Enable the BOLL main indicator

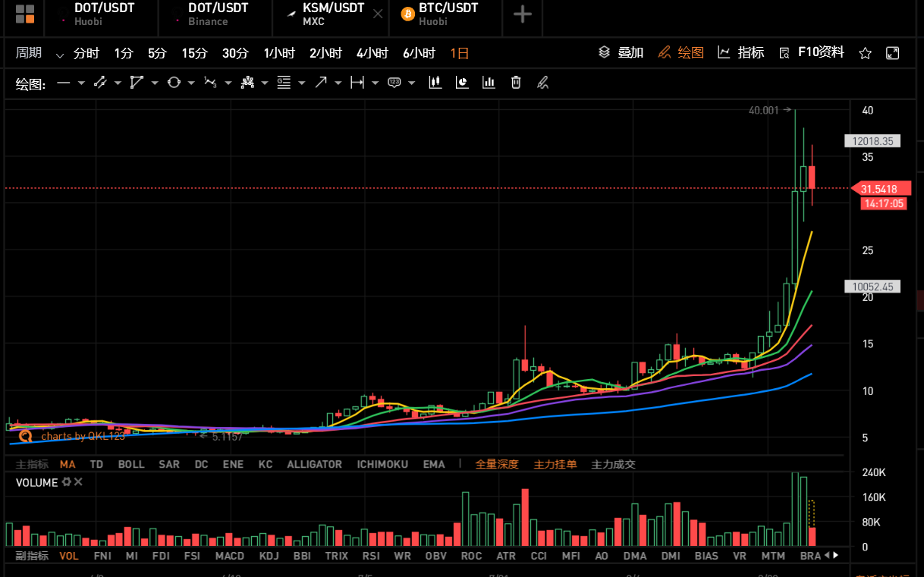(x=131, y=464)
